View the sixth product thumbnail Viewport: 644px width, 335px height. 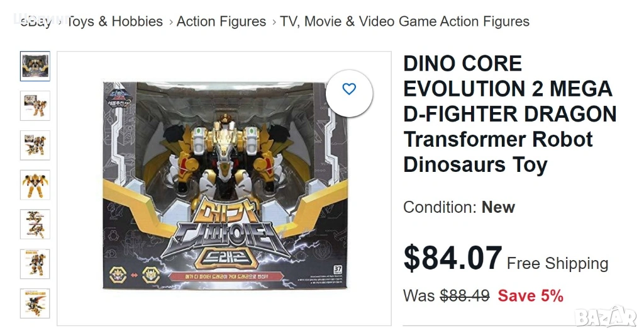[35, 264]
